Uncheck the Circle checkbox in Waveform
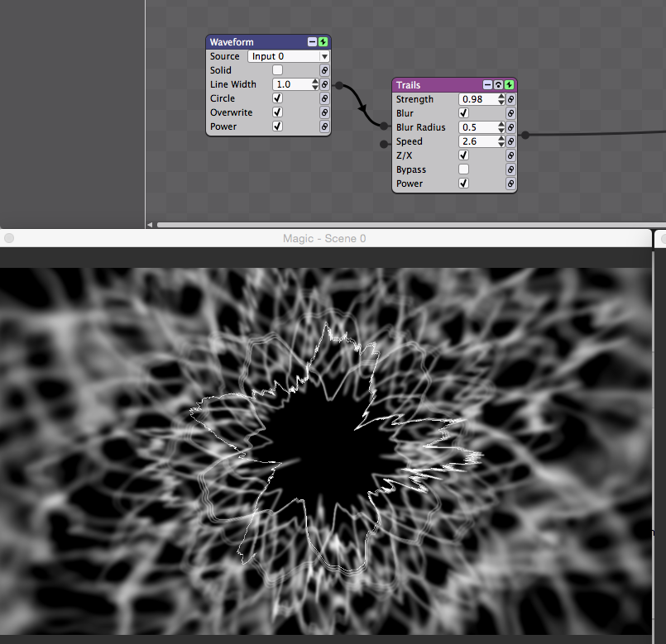 [277, 98]
